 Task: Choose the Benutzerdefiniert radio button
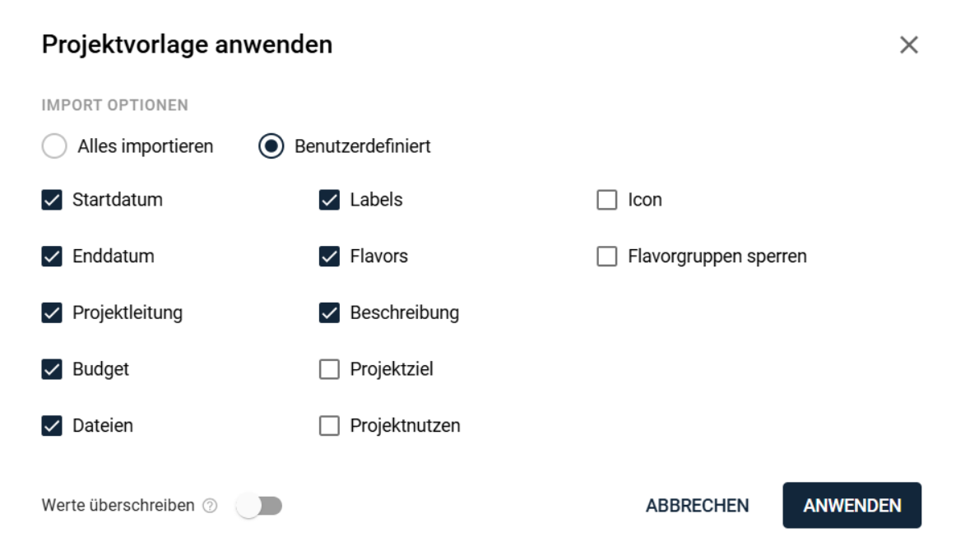coord(271,147)
